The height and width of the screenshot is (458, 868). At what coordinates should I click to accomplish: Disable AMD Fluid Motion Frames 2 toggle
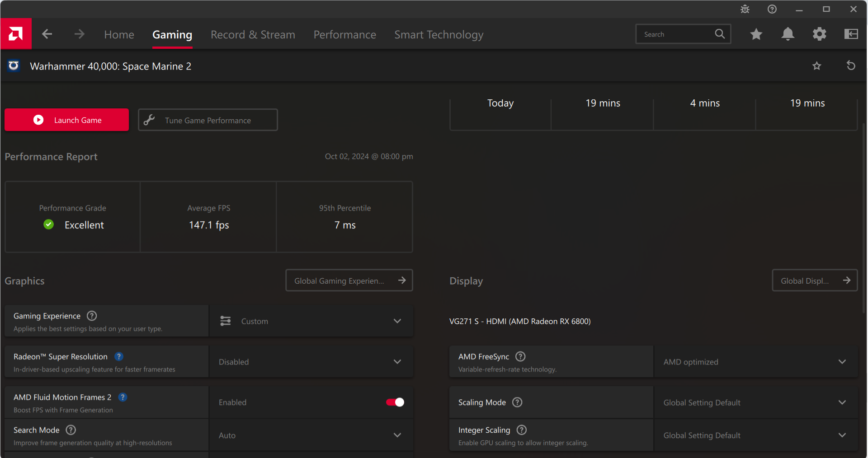395,402
